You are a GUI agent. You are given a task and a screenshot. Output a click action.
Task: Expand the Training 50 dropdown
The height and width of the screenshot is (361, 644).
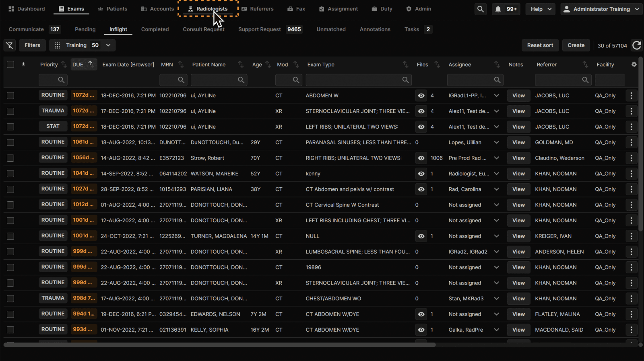pyautogui.click(x=82, y=45)
